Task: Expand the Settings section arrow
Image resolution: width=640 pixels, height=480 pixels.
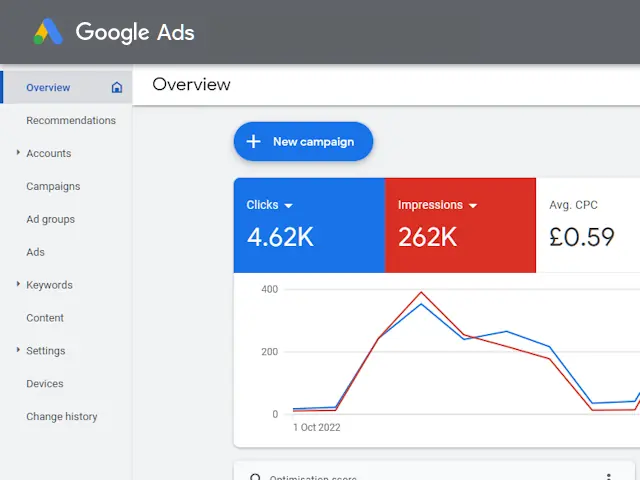Action: point(18,351)
